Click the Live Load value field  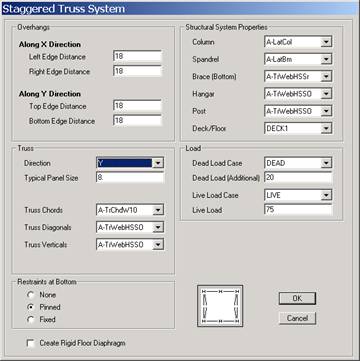[x=298, y=210]
